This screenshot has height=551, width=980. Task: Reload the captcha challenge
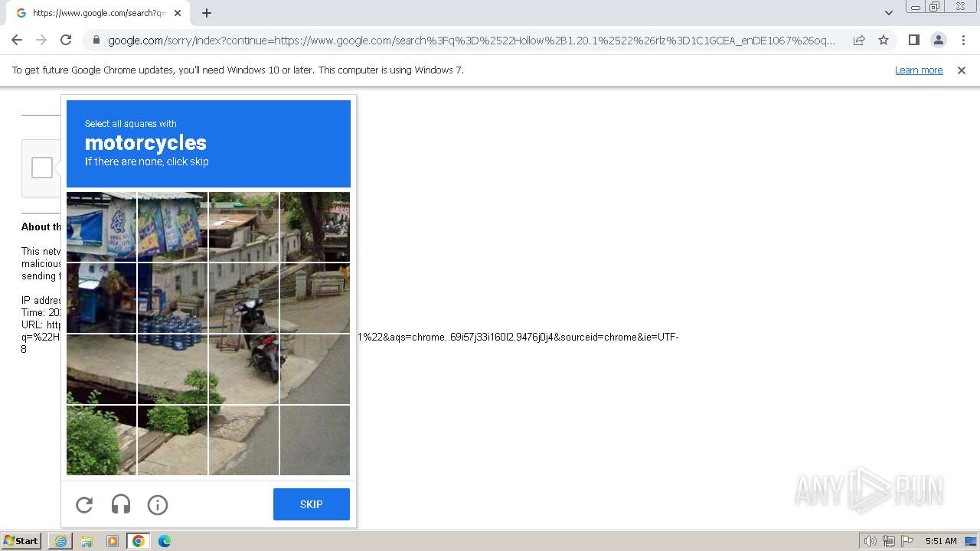(84, 504)
